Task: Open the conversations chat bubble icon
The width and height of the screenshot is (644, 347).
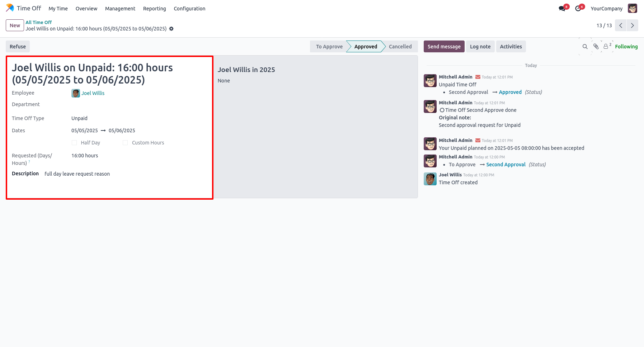Action: [x=562, y=9]
